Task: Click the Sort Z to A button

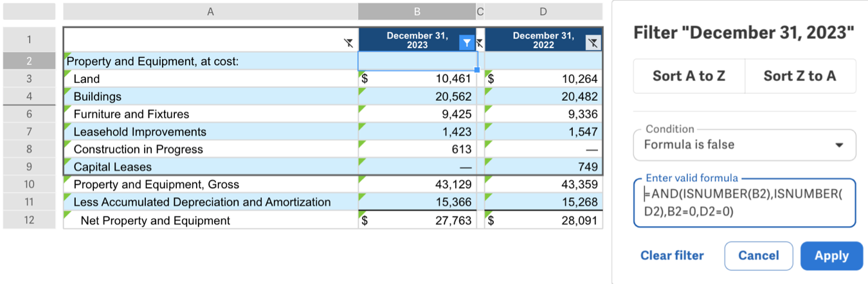Action: (x=800, y=76)
